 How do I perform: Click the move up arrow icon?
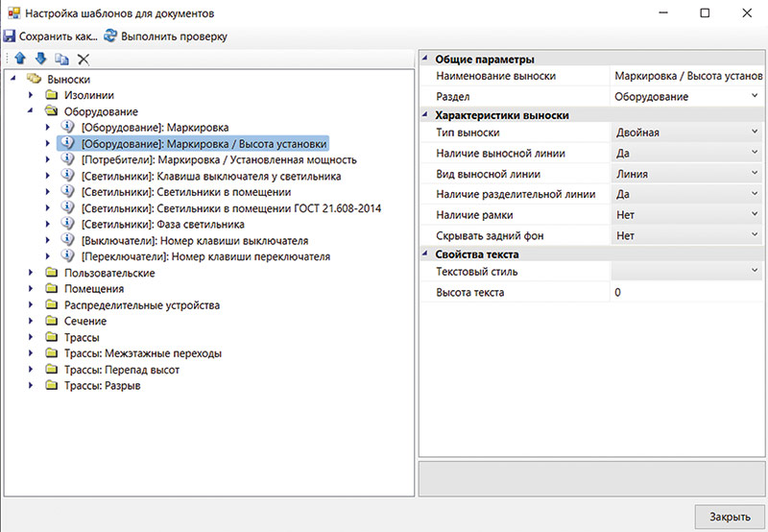coord(21,59)
